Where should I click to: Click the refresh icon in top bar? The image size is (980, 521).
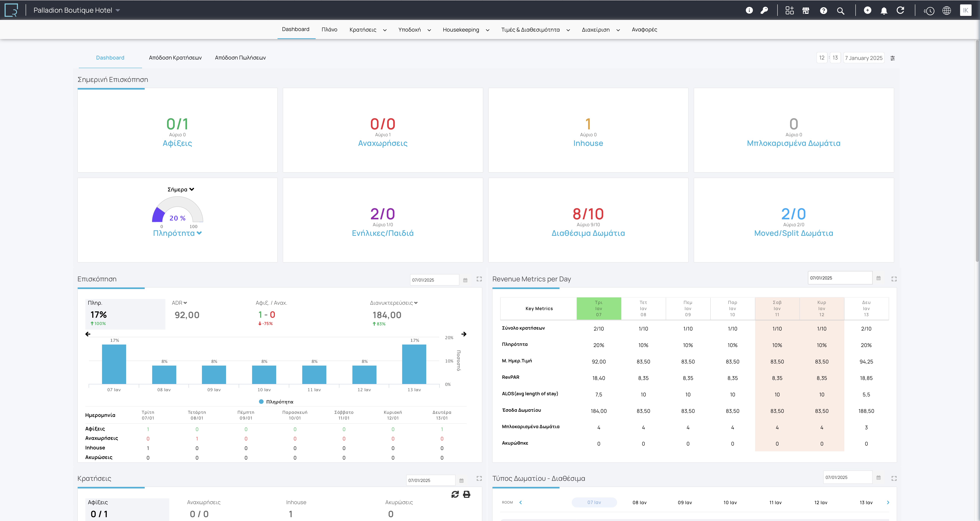[901, 10]
